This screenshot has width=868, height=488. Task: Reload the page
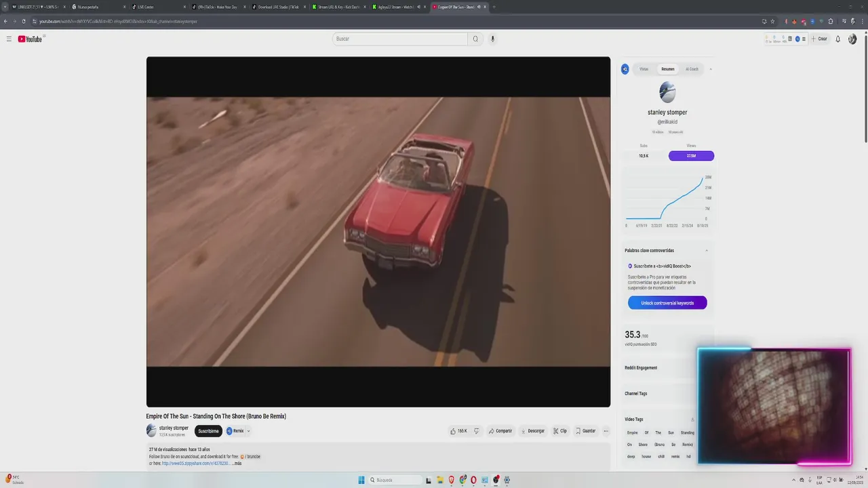[24, 21]
